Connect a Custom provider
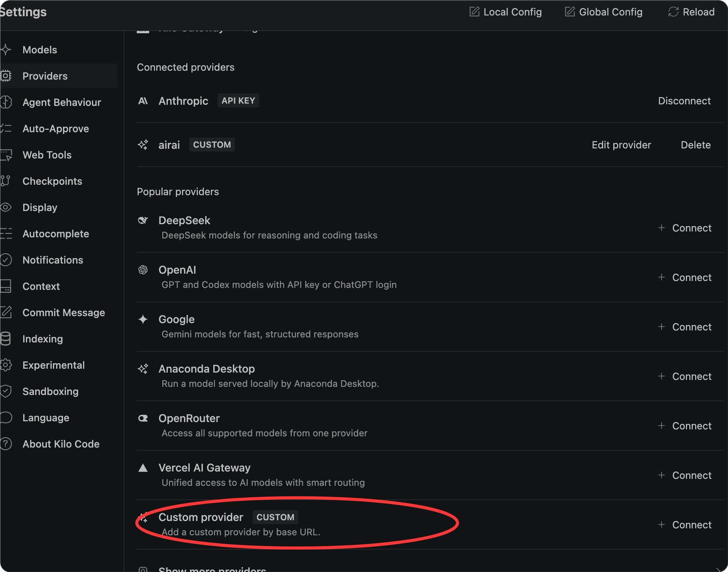The image size is (728, 572). coord(685,525)
